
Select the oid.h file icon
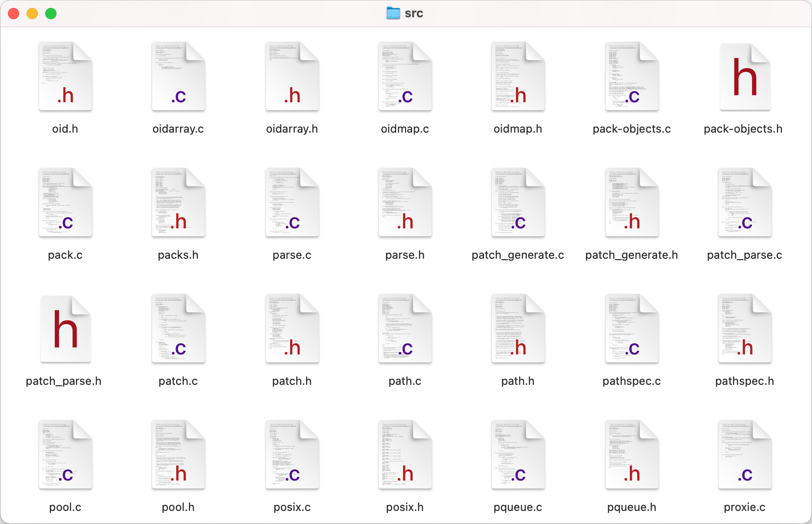(65, 77)
